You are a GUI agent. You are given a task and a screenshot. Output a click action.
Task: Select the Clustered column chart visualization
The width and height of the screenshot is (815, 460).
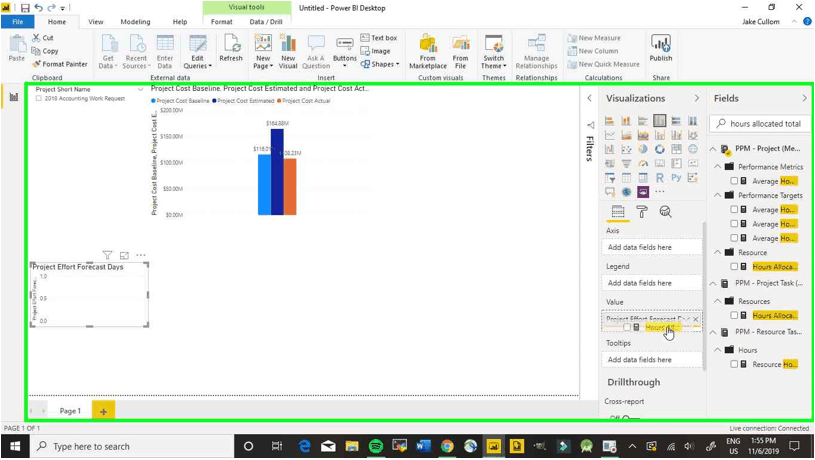pos(660,121)
